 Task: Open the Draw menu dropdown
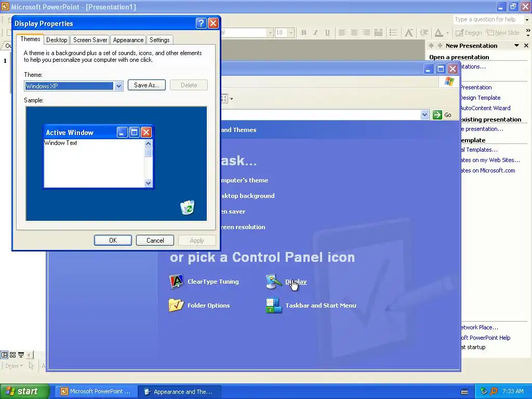pos(14,366)
